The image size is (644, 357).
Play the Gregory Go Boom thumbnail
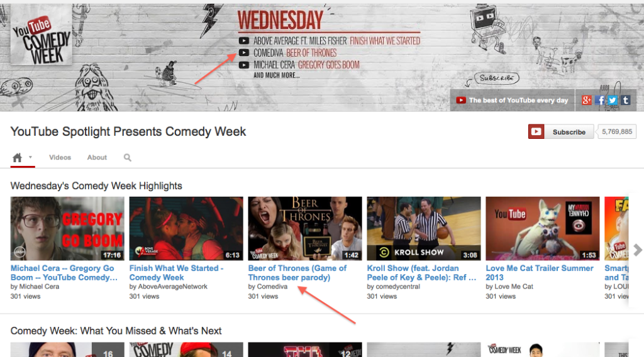pyautogui.click(x=67, y=229)
